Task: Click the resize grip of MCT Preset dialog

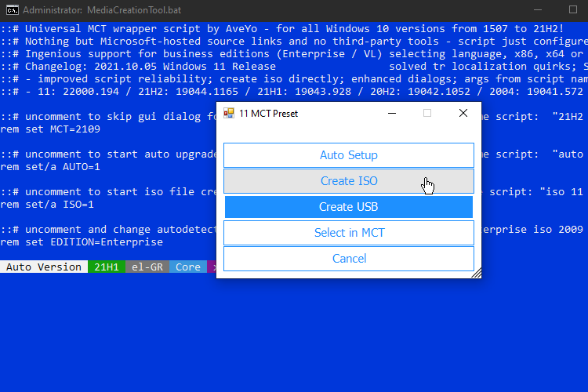Action: 477,273
